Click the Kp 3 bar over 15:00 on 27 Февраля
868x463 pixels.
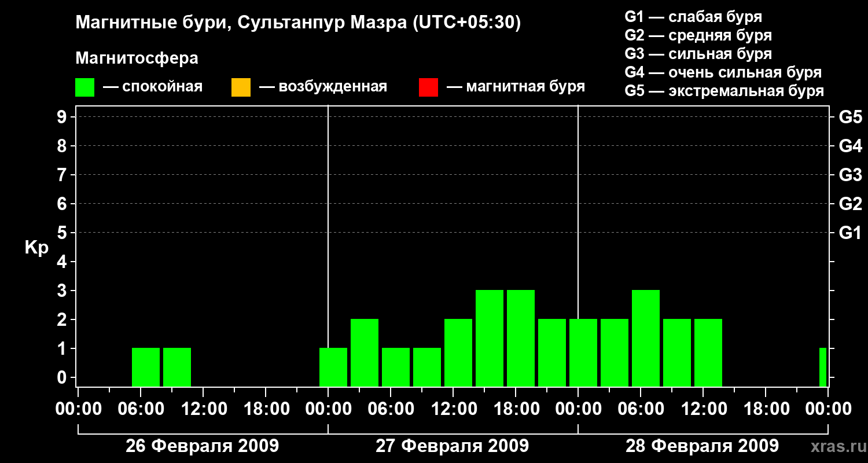(490, 338)
